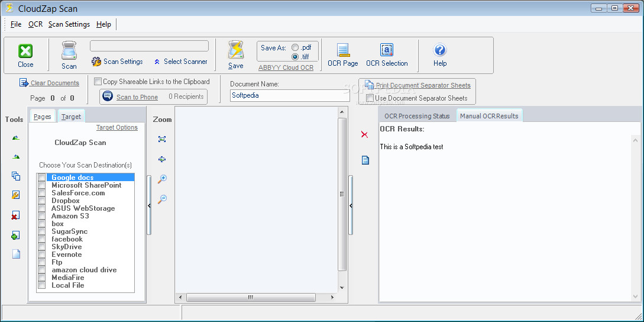Click the preview pane's scroll up arrow

pyautogui.click(x=342, y=112)
